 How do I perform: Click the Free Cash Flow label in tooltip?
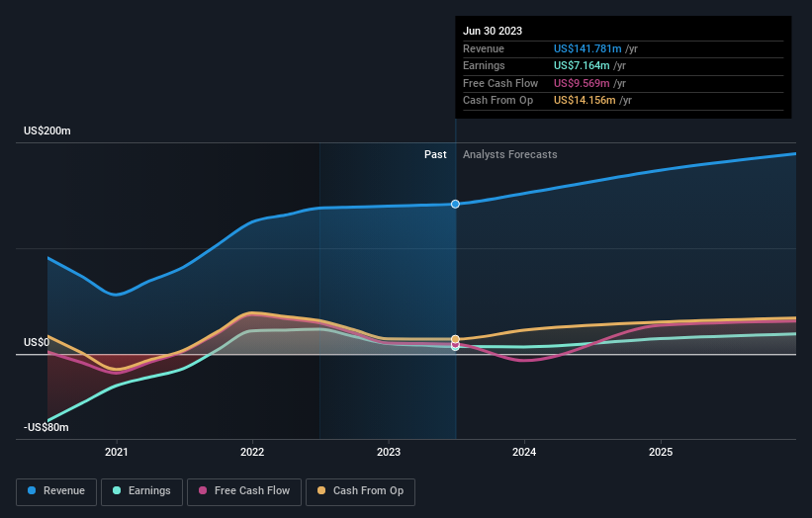click(500, 83)
